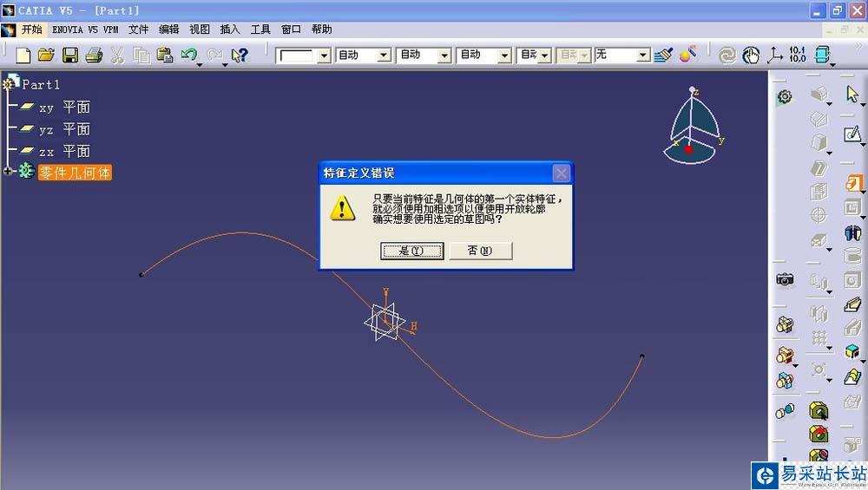The width and height of the screenshot is (868, 490).
Task: Undo the last action
Action: 188,54
